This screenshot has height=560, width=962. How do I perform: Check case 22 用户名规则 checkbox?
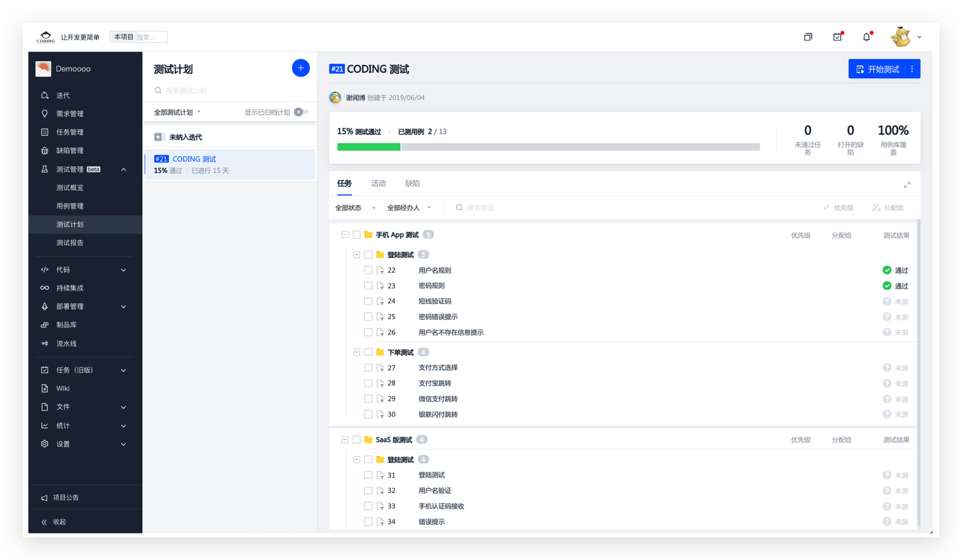pyautogui.click(x=368, y=270)
